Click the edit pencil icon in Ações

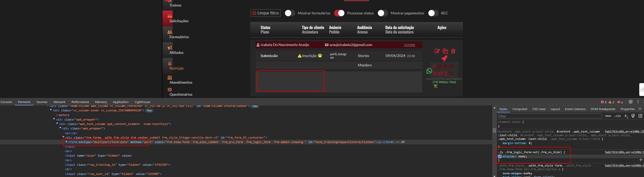pyautogui.click(x=437, y=51)
